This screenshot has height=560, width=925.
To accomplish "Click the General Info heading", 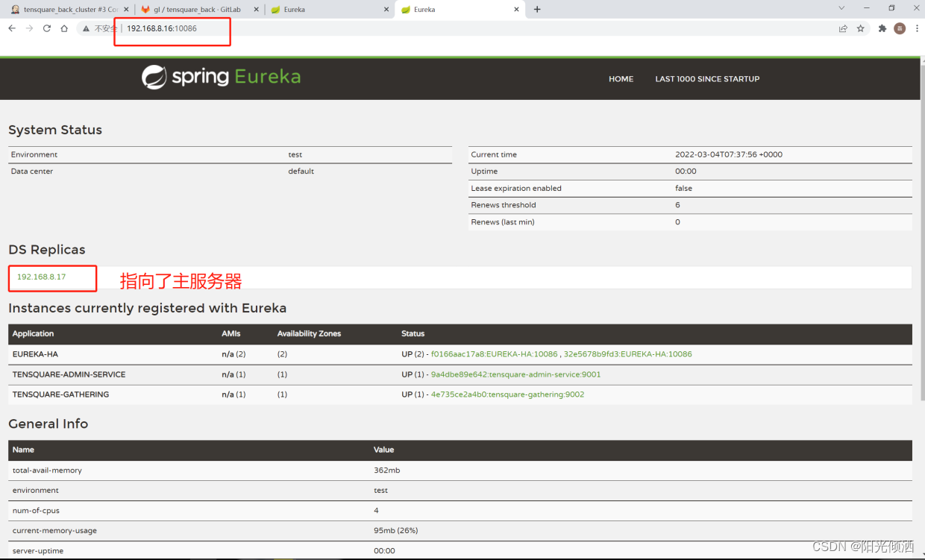I will pos(48,424).
